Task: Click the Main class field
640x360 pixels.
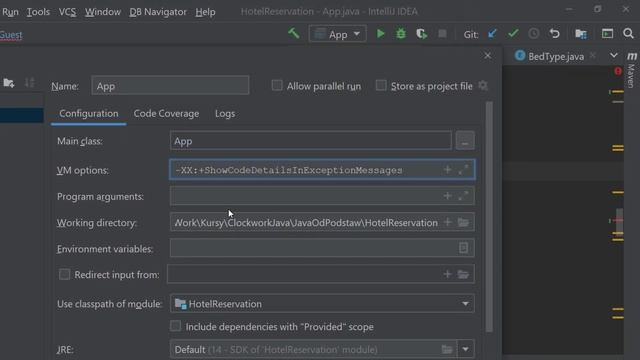Action: tap(311, 141)
